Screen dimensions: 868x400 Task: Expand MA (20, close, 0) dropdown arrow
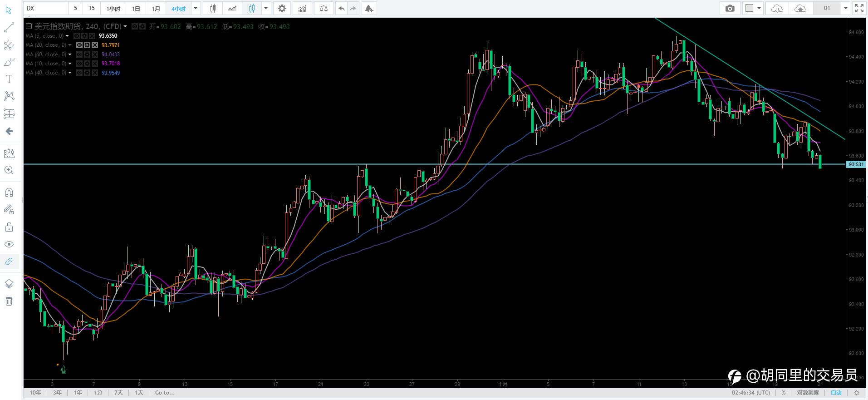70,45
